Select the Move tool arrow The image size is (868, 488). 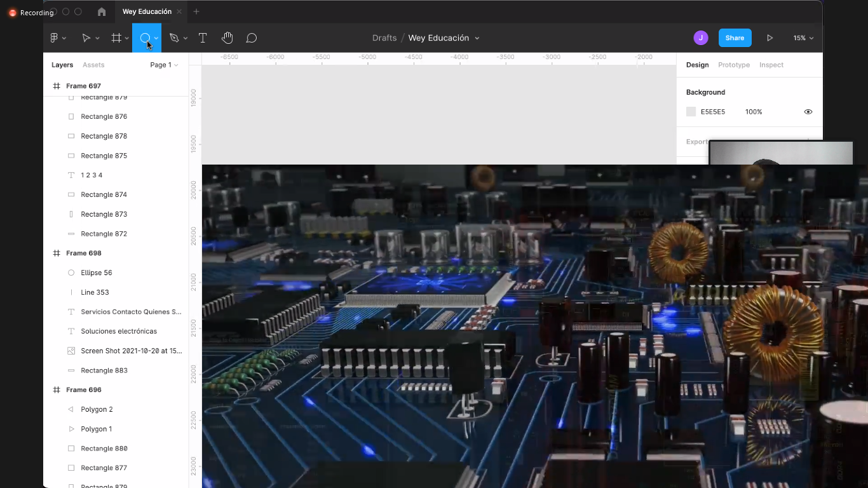click(86, 38)
